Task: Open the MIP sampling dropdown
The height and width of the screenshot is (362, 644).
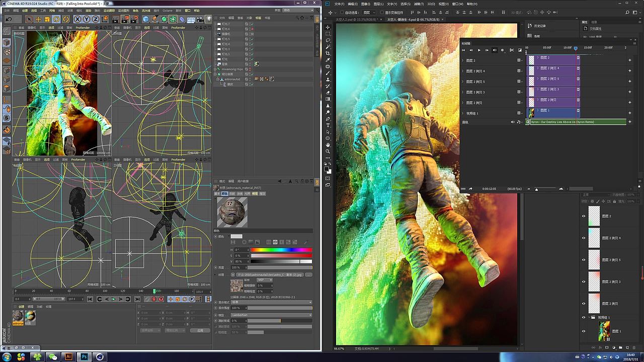Action: [x=264, y=280]
